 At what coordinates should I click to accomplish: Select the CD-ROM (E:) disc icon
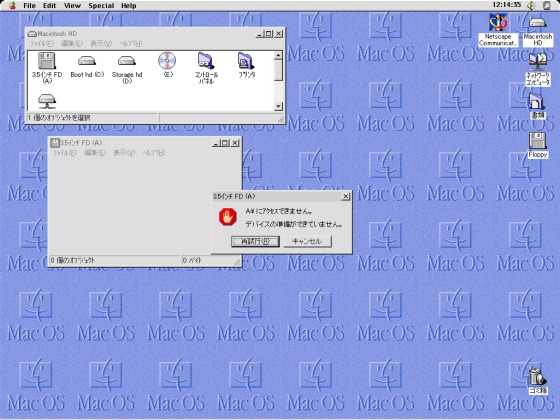pyautogui.click(x=167, y=61)
